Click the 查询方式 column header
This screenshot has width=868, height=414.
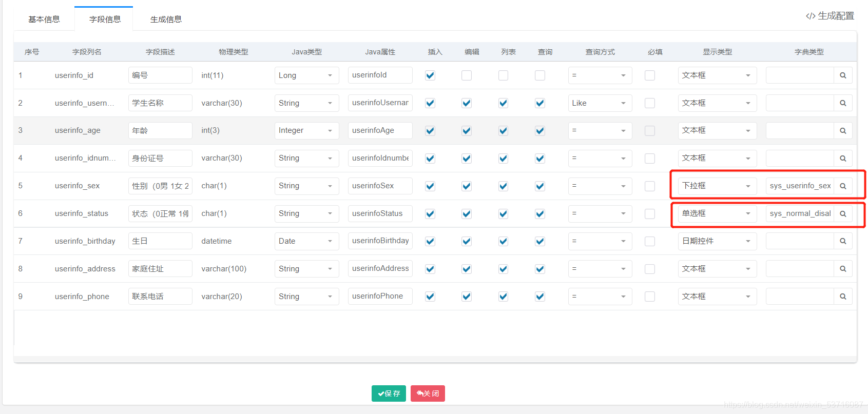point(600,52)
